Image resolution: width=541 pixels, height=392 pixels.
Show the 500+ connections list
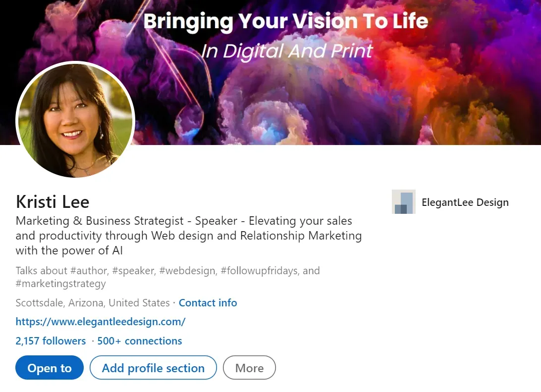pos(140,341)
